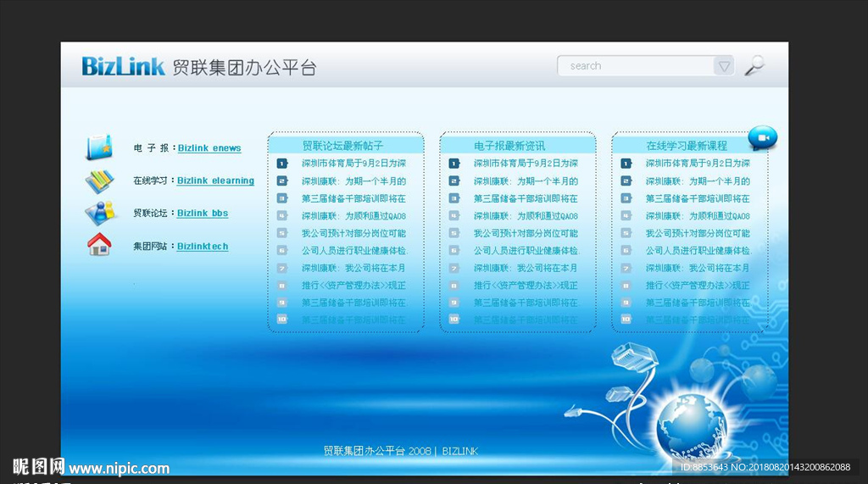Follow the Bizlink elearning link
868x484 pixels.
tap(215, 181)
